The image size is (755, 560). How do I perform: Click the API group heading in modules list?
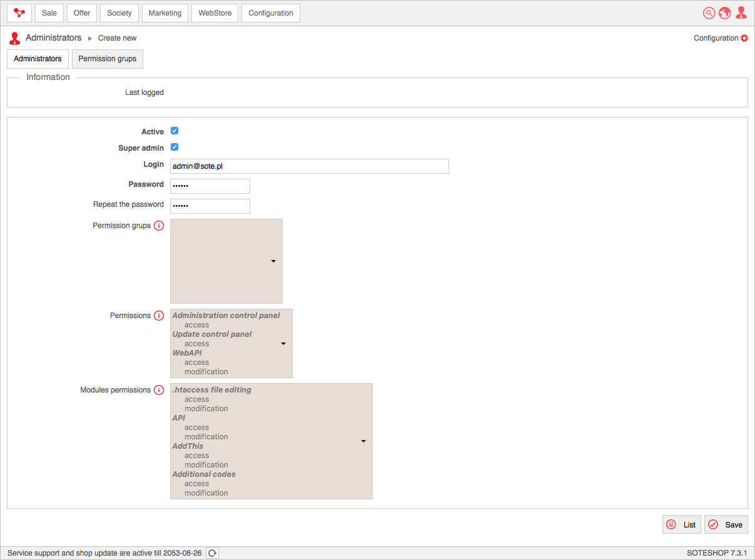click(x=179, y=418)
